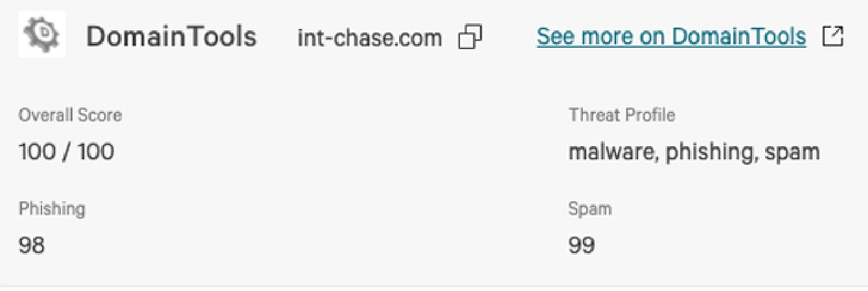Select the malware, phishing, spam value

point(694,153)
